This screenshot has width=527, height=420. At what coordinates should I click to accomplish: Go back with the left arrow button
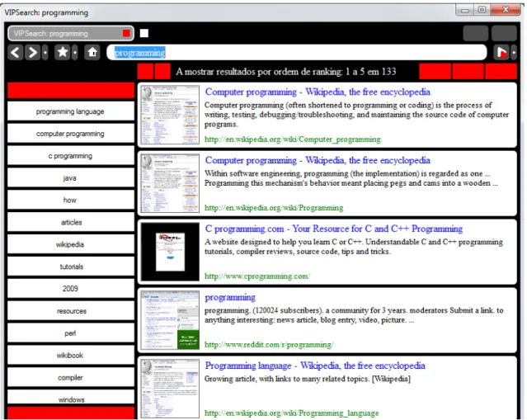point(16,53)
